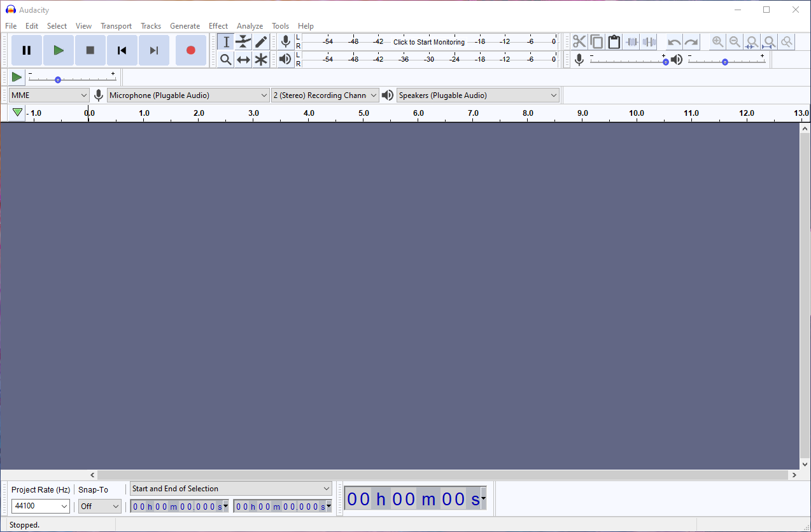811x532 pixels.
Task: Open the Tools menu
Action: 281,26
